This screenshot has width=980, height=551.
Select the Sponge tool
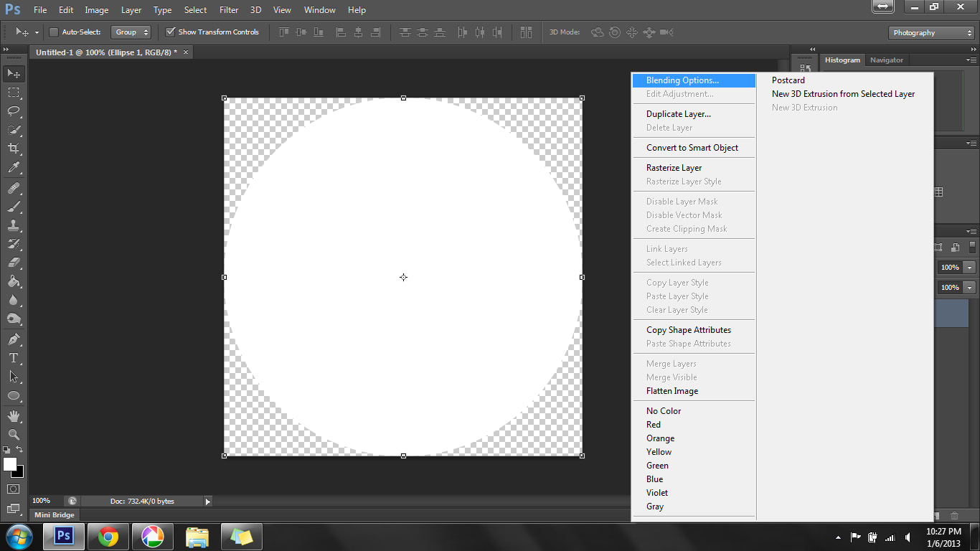pos(14,319)
